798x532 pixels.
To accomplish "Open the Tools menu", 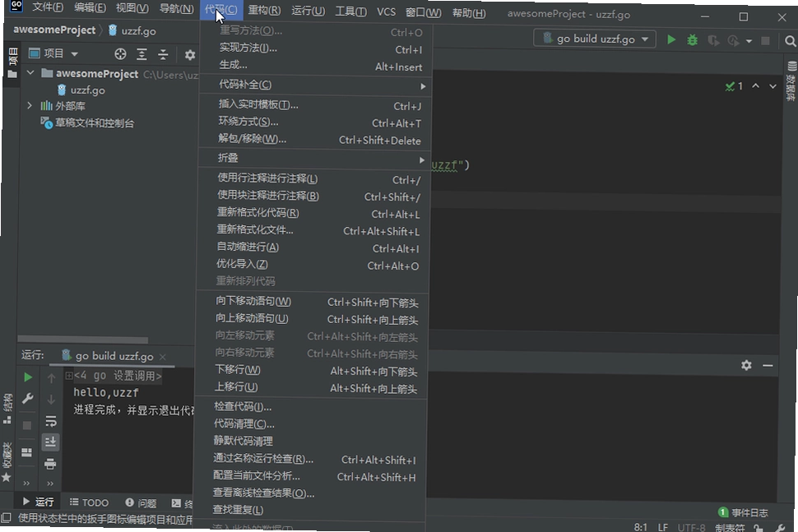I will coord(350,11).
